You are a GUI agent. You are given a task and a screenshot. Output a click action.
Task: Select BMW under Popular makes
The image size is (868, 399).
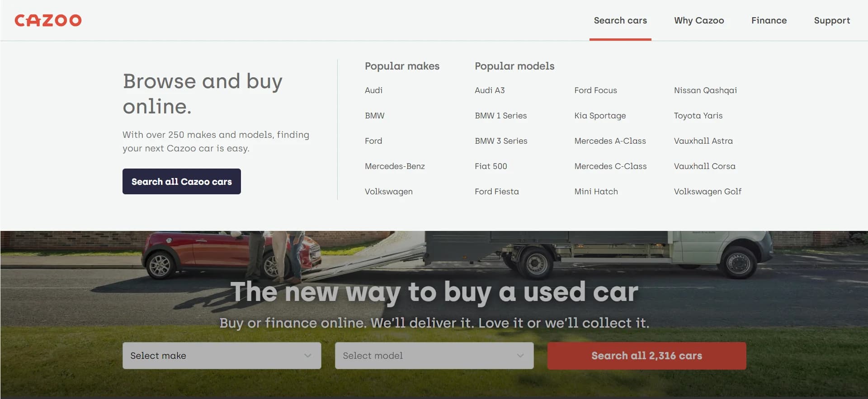(x=374, y=116)
